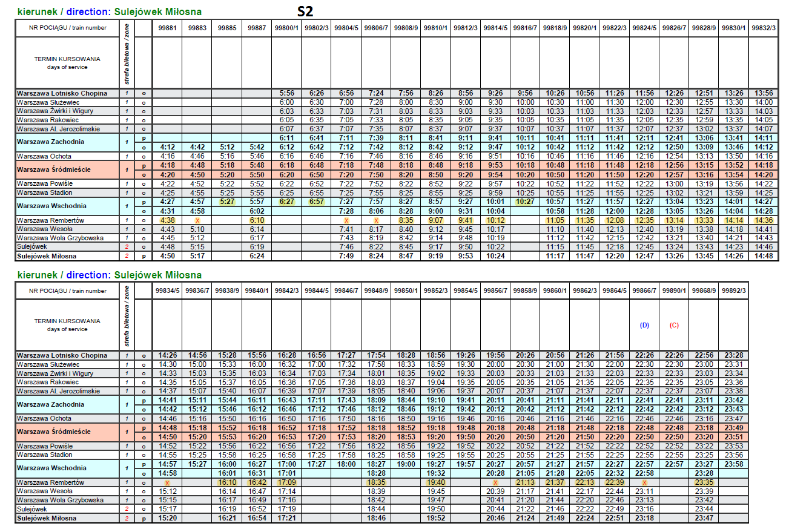Image resolution: width=789 pixels, height=532 pixels.
Task: Select Warszawa Śródmieście row in lower table
Action: (54, 432)
